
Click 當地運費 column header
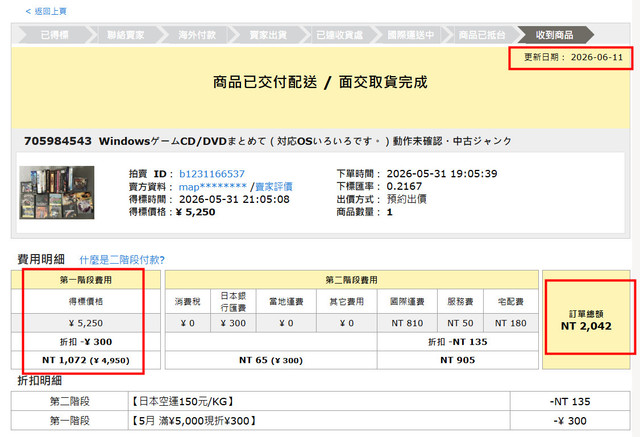pos(286,302)
